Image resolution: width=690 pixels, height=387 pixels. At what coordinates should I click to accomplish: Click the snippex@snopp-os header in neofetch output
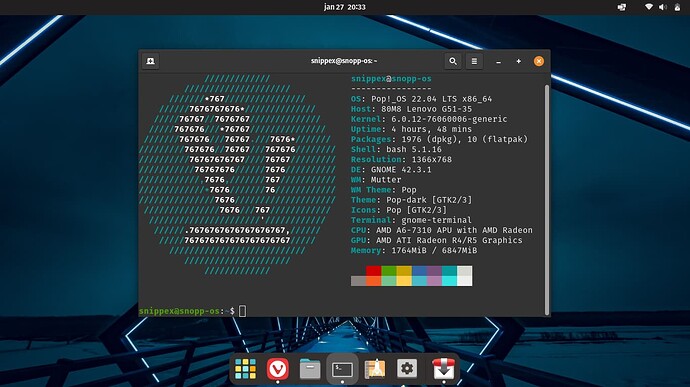point(391,79)
